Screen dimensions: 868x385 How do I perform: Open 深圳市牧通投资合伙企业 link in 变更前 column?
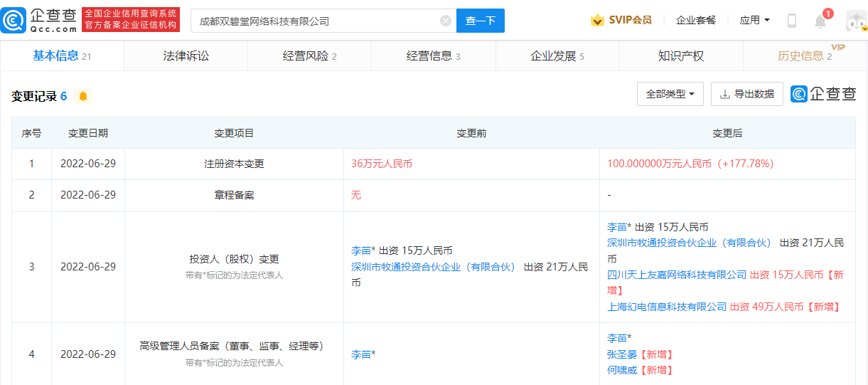[x=434, y=267]
